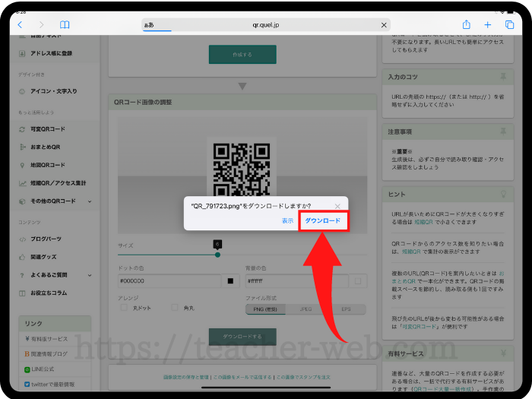532x399 pixels.
Task: Open the black dot color swatch
Action: 230,281
